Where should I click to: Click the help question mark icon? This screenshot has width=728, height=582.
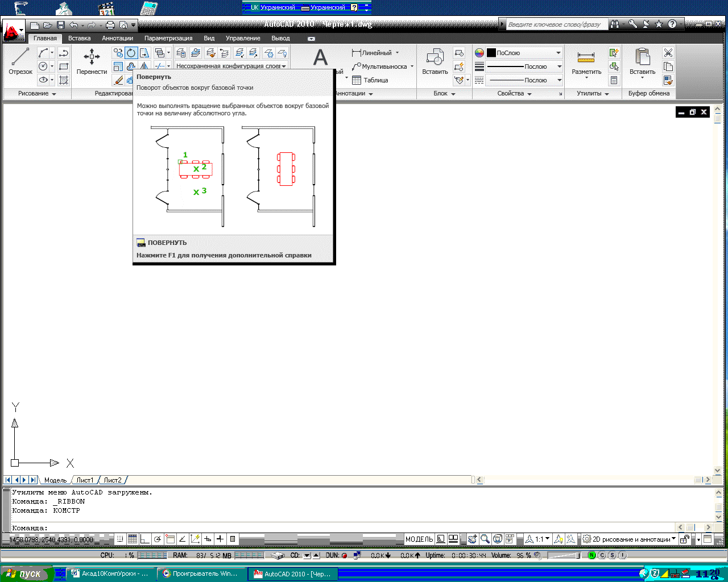point(672,24)
